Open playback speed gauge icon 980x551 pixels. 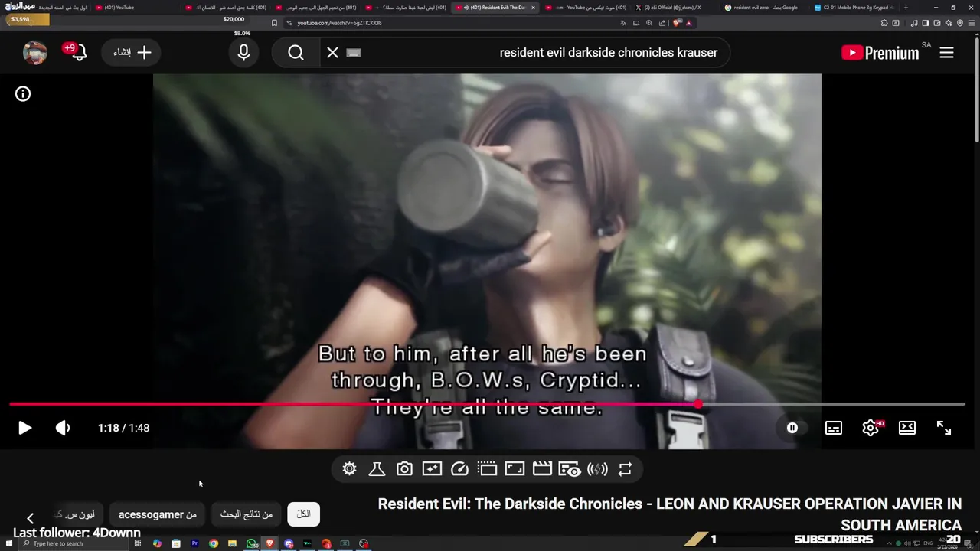click(x=459, y=469)
